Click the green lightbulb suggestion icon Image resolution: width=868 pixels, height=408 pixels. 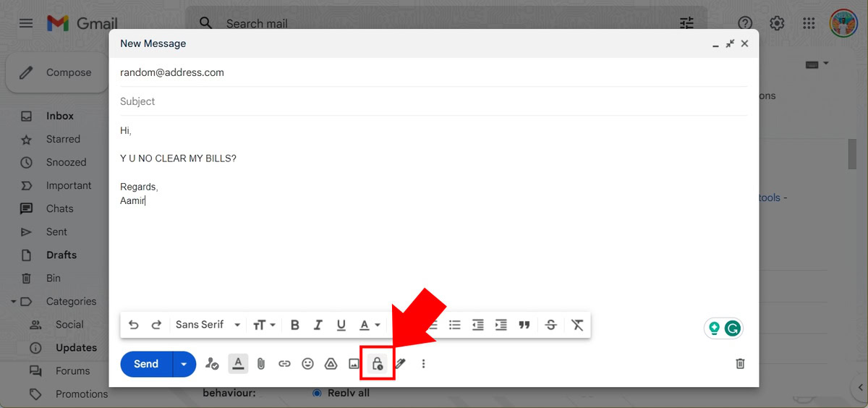tap(715, 328)
